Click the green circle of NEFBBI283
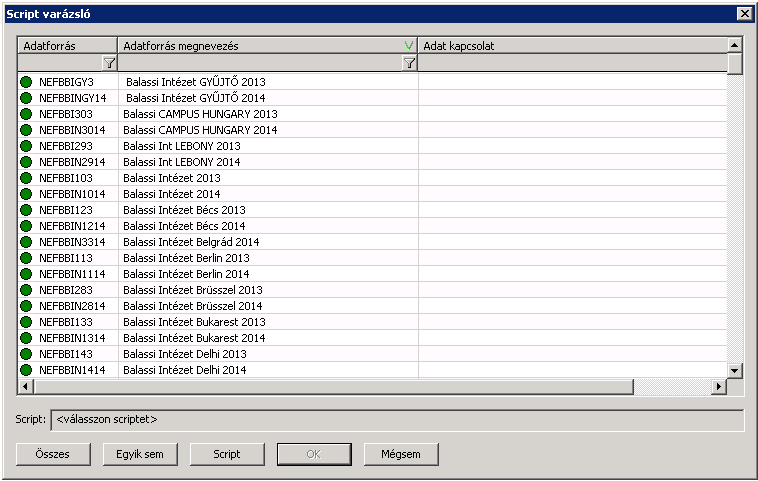The image size is (758, 481). point(26,290)
